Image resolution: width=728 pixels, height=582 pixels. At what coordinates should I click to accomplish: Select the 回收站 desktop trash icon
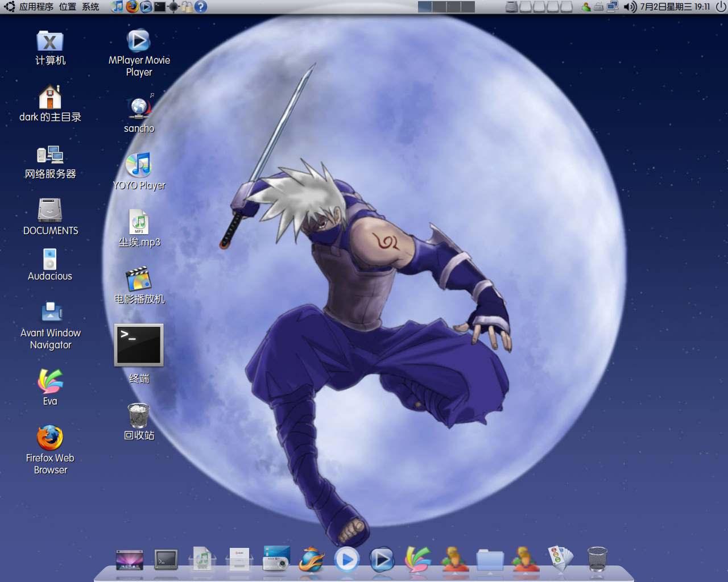[x=139, y=415]
